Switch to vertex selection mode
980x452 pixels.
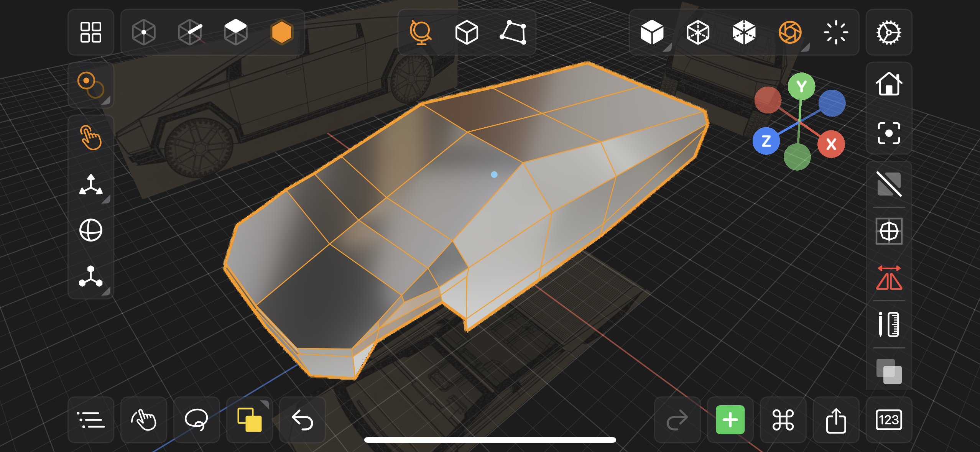click(x=143, y=32)
